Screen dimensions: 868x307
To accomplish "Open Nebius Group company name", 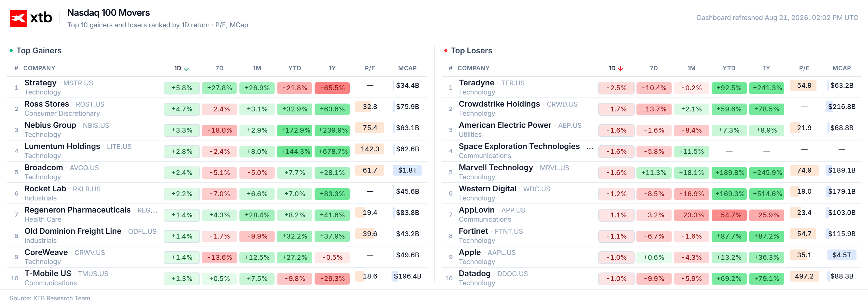I will click(50, 125).
